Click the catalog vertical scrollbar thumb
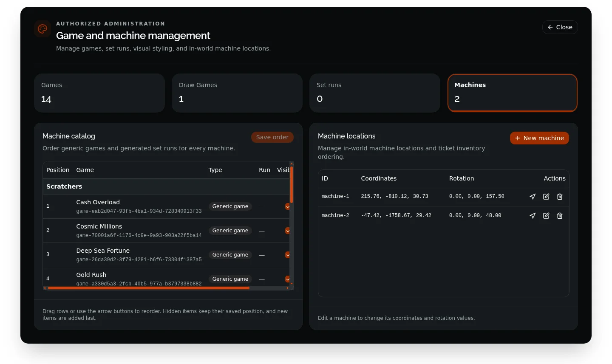Image resolution: width=612 pixels, height=364 pixels. 292,184
